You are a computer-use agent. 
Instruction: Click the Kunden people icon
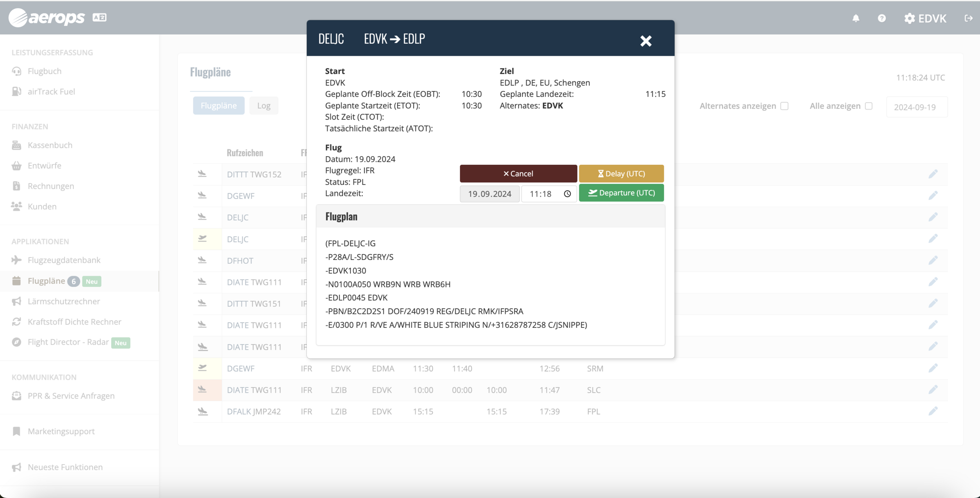pyautogui.click(x=16, y=206)
